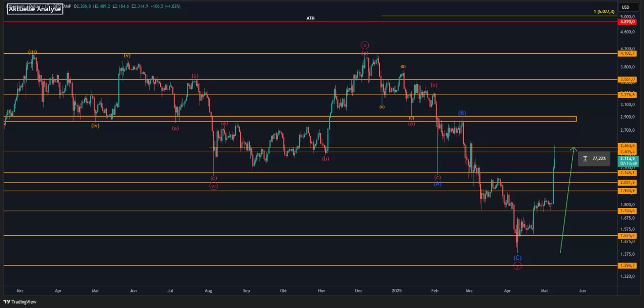Open the USD currency selector

tap(625, 7)
